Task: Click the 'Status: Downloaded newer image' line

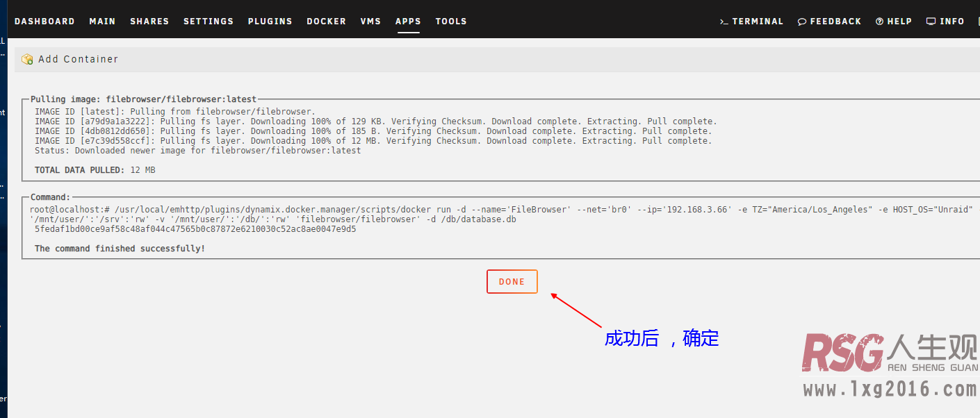Action: coord(198,151)
